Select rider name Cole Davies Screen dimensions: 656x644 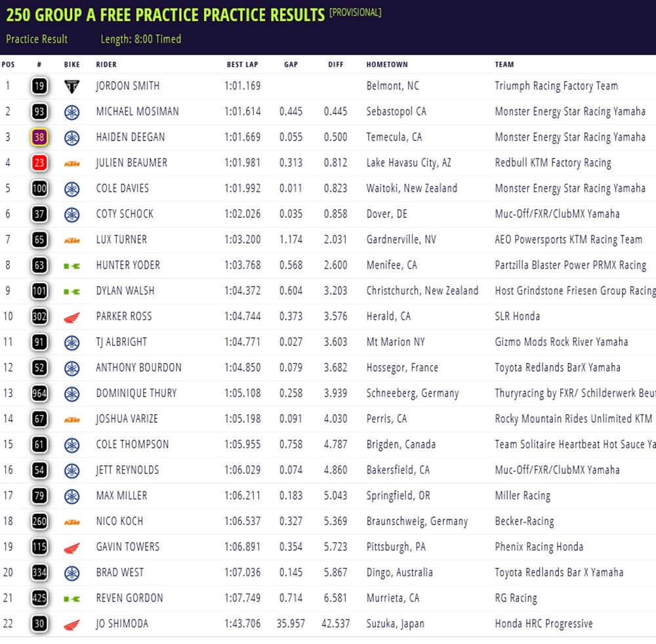click(x=123, y=188)
